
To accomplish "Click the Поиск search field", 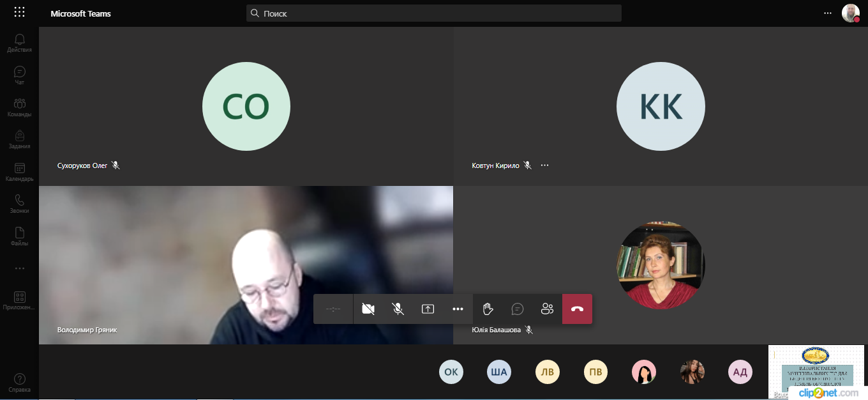I will pos(434,13).
